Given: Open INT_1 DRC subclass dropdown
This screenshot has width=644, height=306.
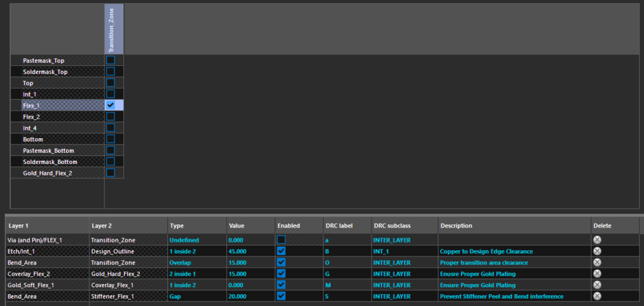Looking at the screenshot, I should tap(404, 251).
